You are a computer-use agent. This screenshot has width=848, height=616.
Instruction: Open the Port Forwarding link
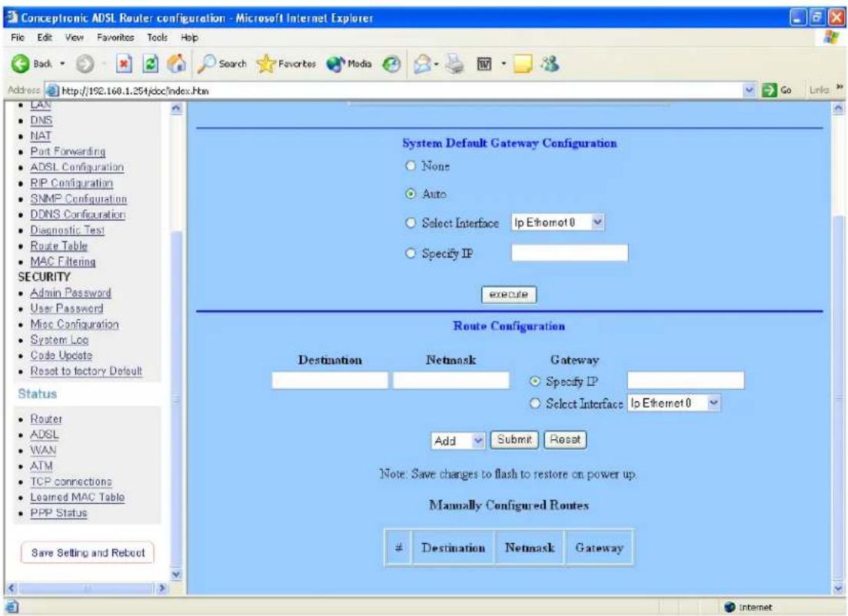pos(68,152)
